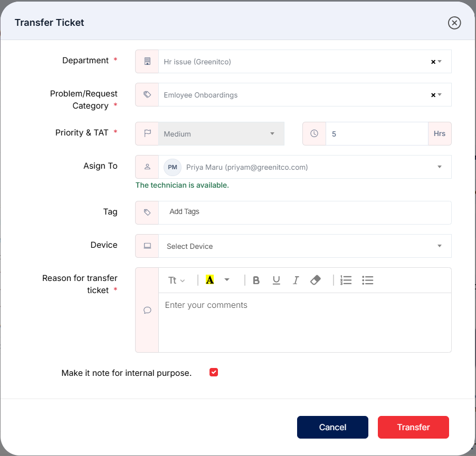This screenshot has width=476, height=456.
Task: Click the Transfer Ticket title
Action: click(50, 23)
